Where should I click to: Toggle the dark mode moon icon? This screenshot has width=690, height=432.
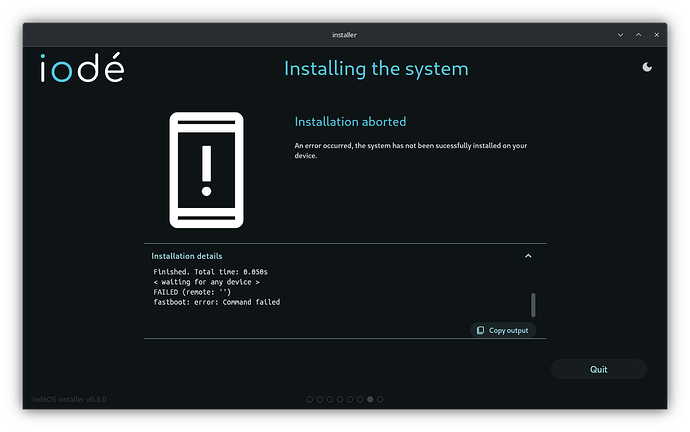647,67
